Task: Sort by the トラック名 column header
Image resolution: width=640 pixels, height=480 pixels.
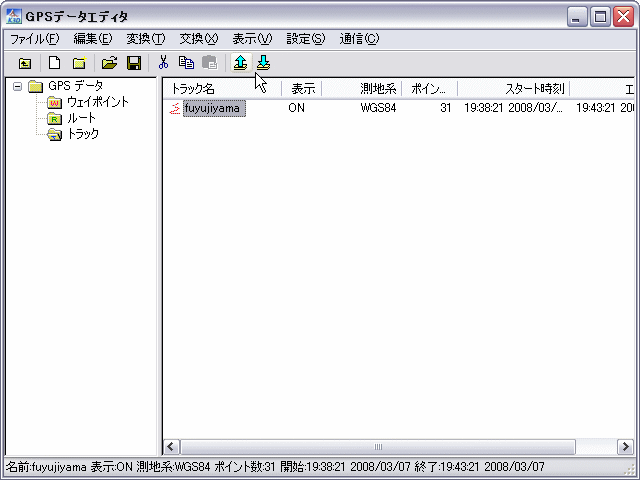Action: tap(222, 89)
